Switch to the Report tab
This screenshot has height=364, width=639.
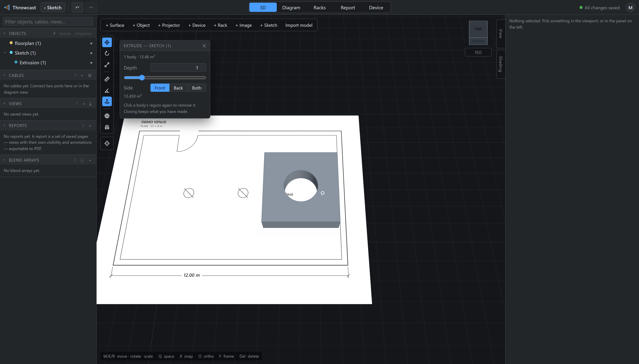click(x=348, y=7)
